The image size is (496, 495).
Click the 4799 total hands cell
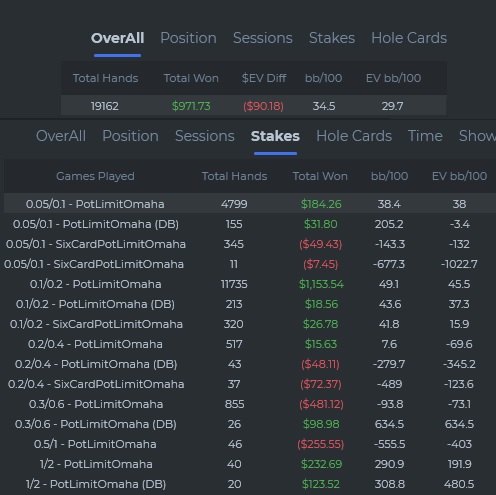[x=234, y=204]
